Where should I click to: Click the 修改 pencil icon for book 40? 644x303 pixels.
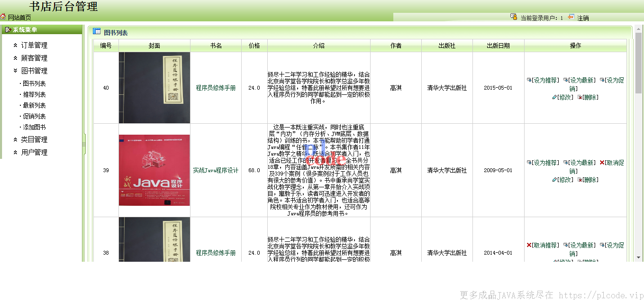click(554, 97)
